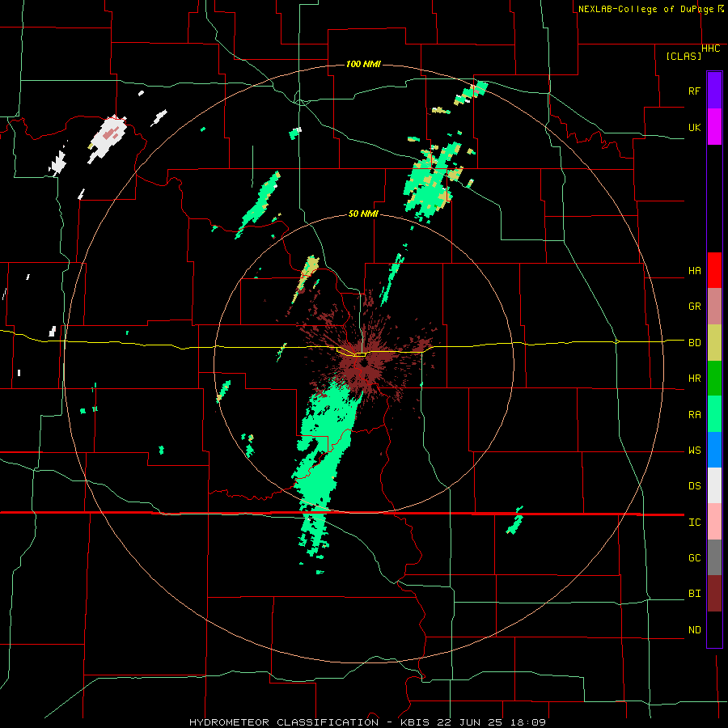Click the GR legend label
Image resolution: width=728 pixels, height=728 pixels.
(694, 307)
